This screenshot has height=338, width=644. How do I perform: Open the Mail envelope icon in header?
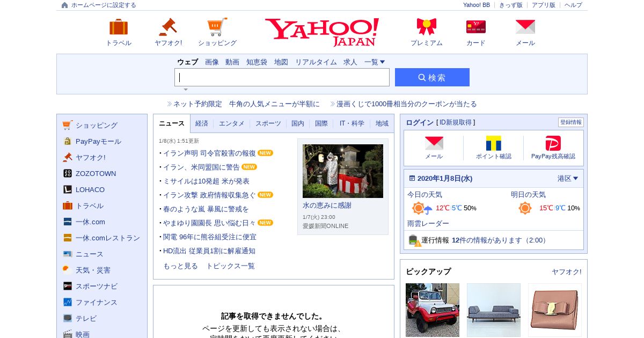525,27
